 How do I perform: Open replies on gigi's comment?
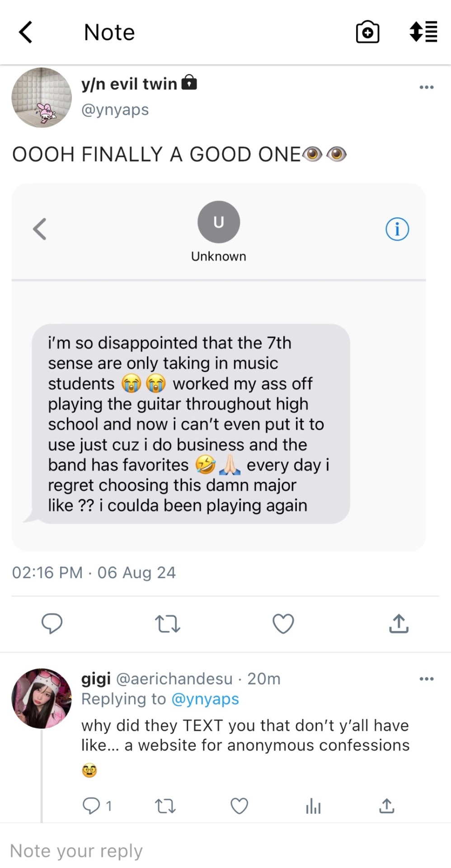click(x=92, y=806)
